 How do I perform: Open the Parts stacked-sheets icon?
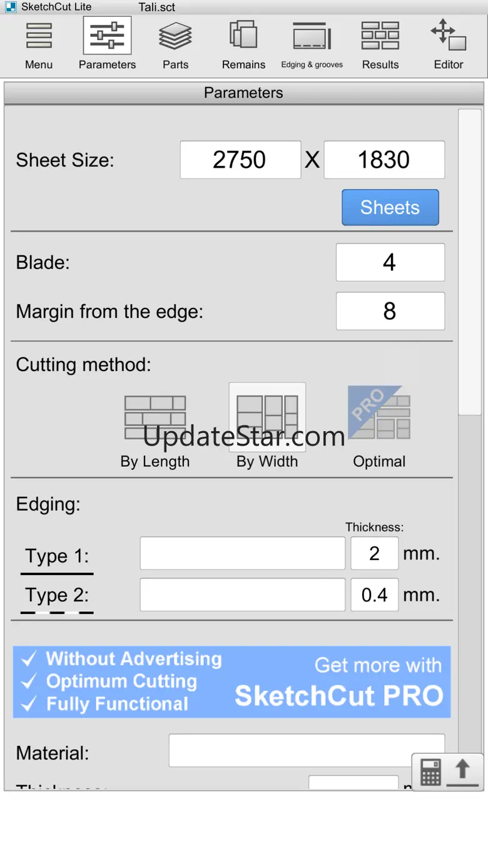point(175,36)
